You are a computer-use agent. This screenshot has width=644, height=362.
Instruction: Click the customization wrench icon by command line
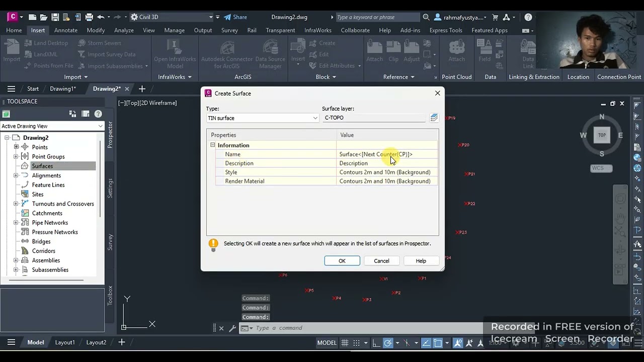coord(232,328)
